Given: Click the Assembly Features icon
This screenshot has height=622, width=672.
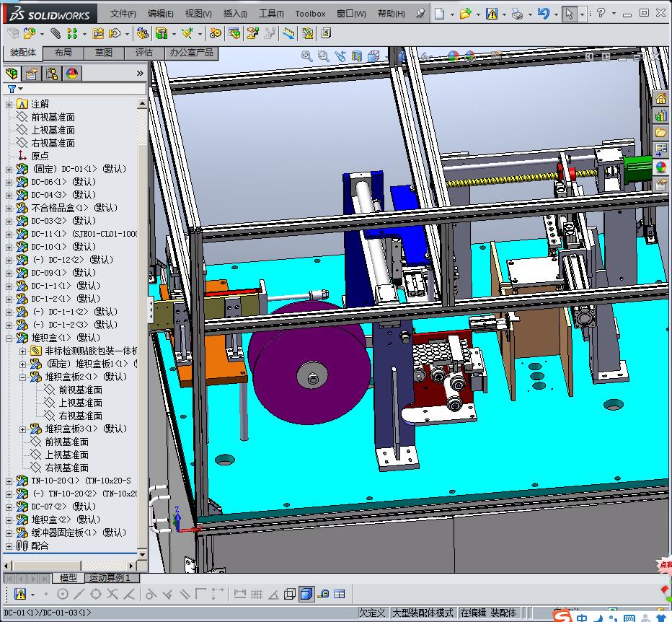Looking at the screenshot, I should point(162,33).
